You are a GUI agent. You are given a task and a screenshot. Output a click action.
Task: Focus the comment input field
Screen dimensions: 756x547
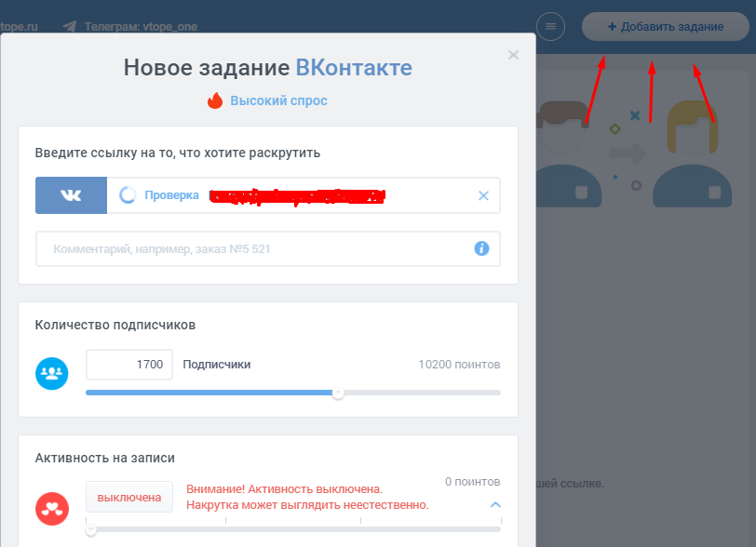[x=267, y=248]
